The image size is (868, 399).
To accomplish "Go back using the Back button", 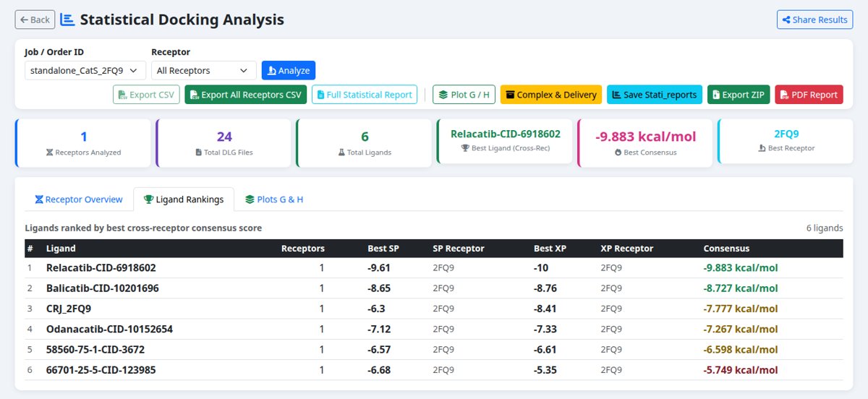I will 35,20.
